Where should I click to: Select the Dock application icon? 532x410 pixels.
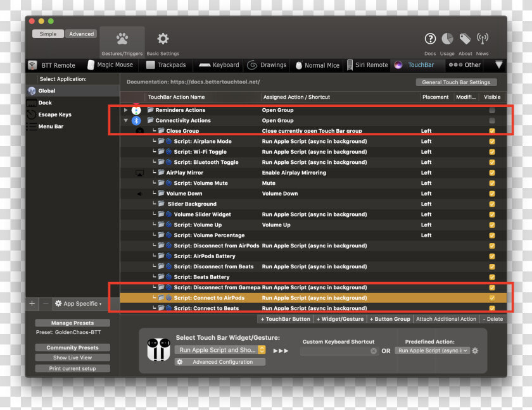tap(32, 102)
